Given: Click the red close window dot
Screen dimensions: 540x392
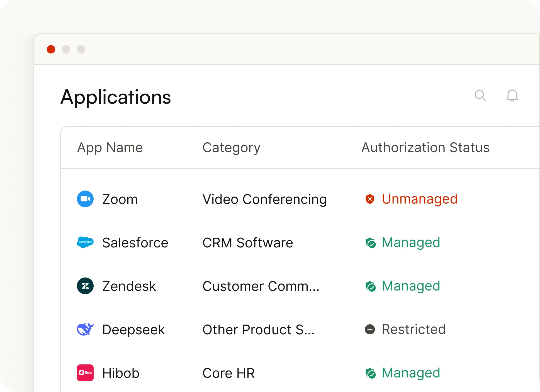Looking at the screenshot, I should click(x=51, y=49).
